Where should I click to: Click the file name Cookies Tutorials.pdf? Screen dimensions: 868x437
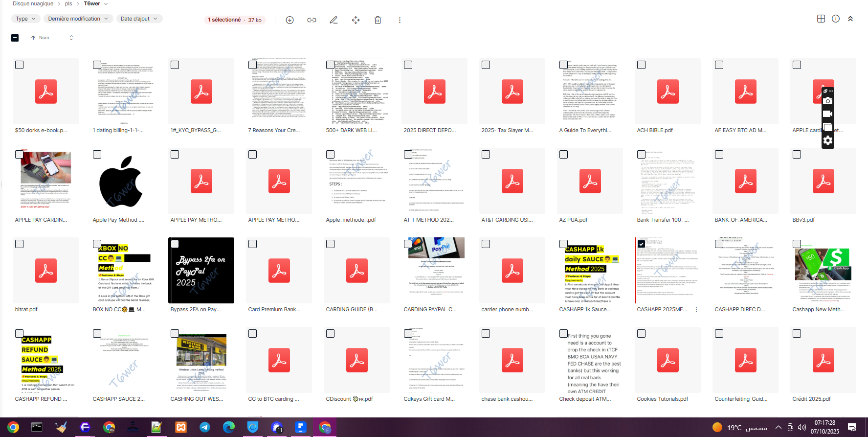pyautogui.click(x=662, y=399)
